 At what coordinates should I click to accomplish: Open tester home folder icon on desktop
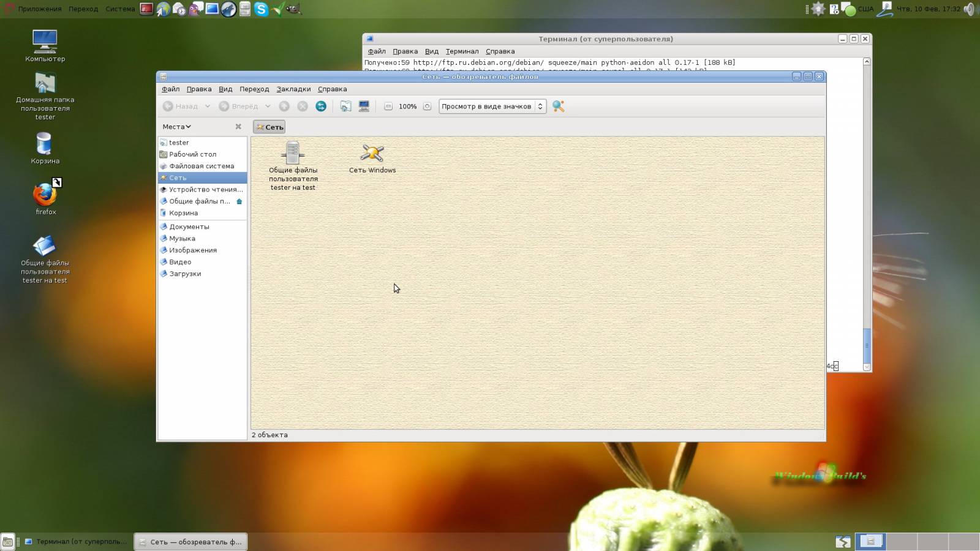[x=45, y=96]
